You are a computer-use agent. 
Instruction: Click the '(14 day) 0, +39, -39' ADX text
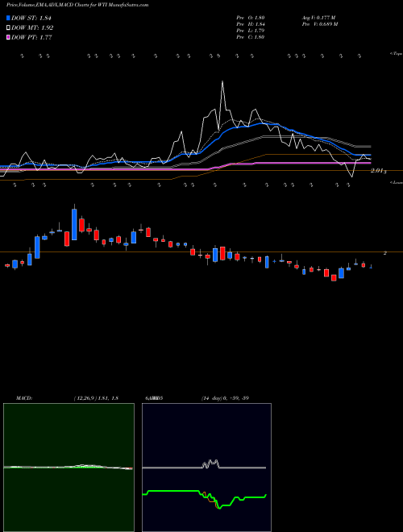tap(225, 398)
